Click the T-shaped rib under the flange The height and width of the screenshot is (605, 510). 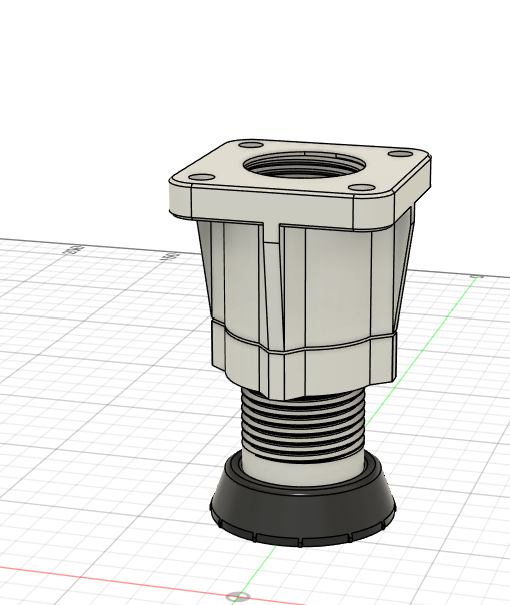click(272, 231)
